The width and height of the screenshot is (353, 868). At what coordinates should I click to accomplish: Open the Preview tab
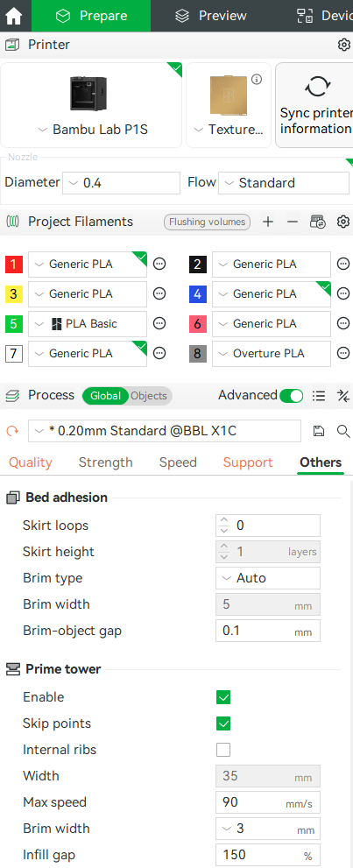[211, 16]
